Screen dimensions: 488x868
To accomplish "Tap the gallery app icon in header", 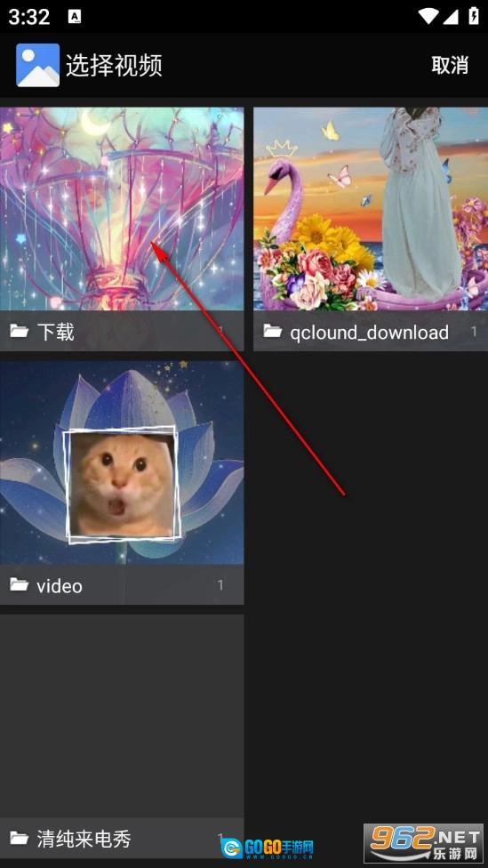I will pos(37,65).
